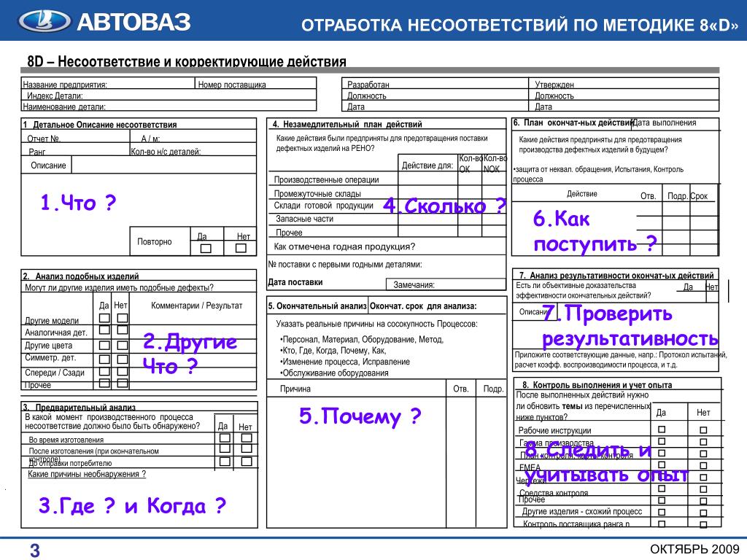Click Как отмечена годная продукция? line
Image resolution: width=747 pixels, height=560 pixels.
coord(344,246)
